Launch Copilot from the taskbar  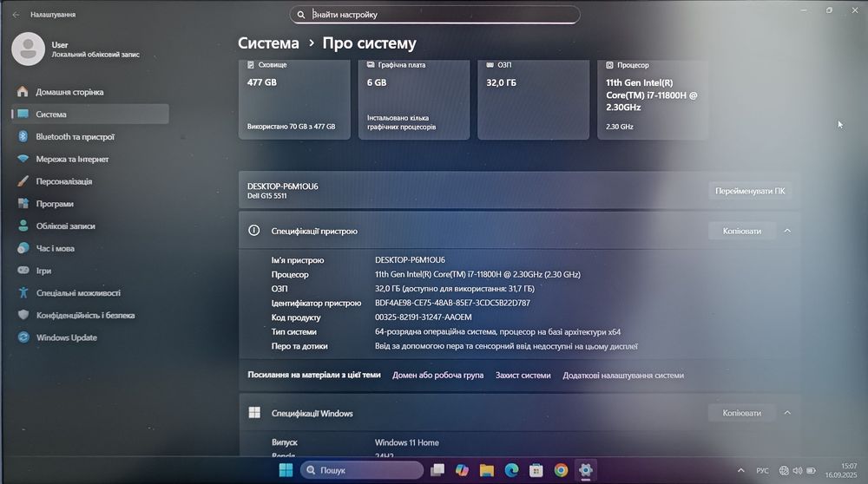click(463, 470)
